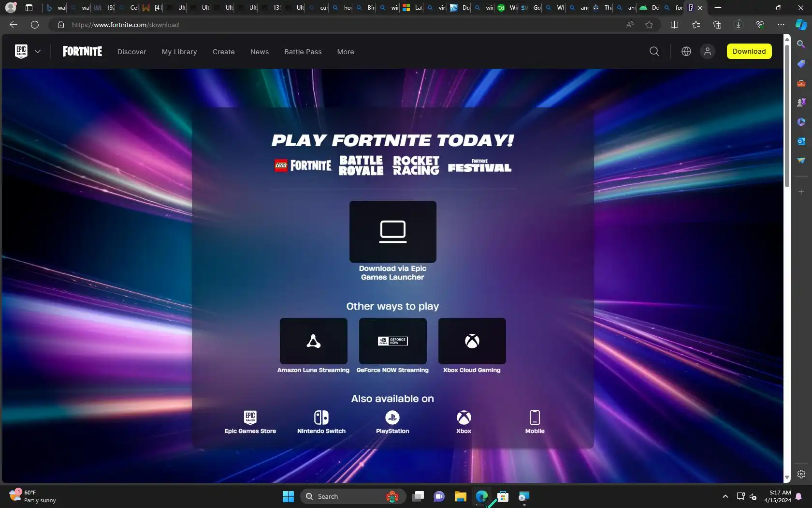Open the News section
812x508 pixels.
[x=260, y=52]
